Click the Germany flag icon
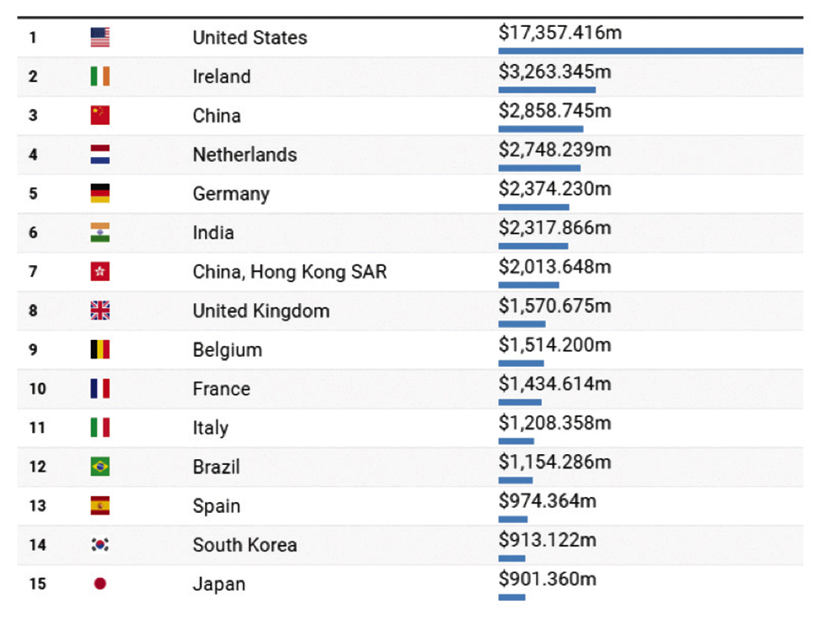 pos(100,194)
